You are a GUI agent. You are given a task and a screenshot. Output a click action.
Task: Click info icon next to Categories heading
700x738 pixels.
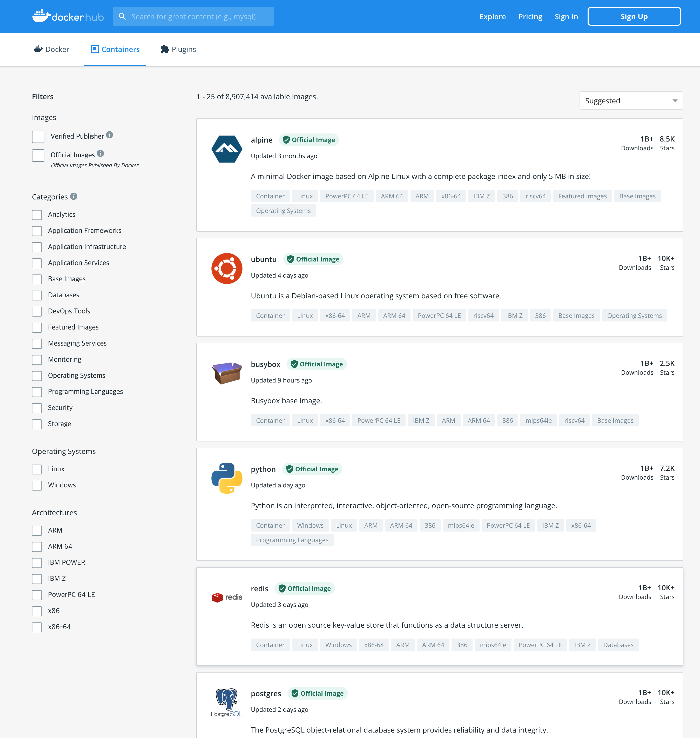(x=74, y=196)
